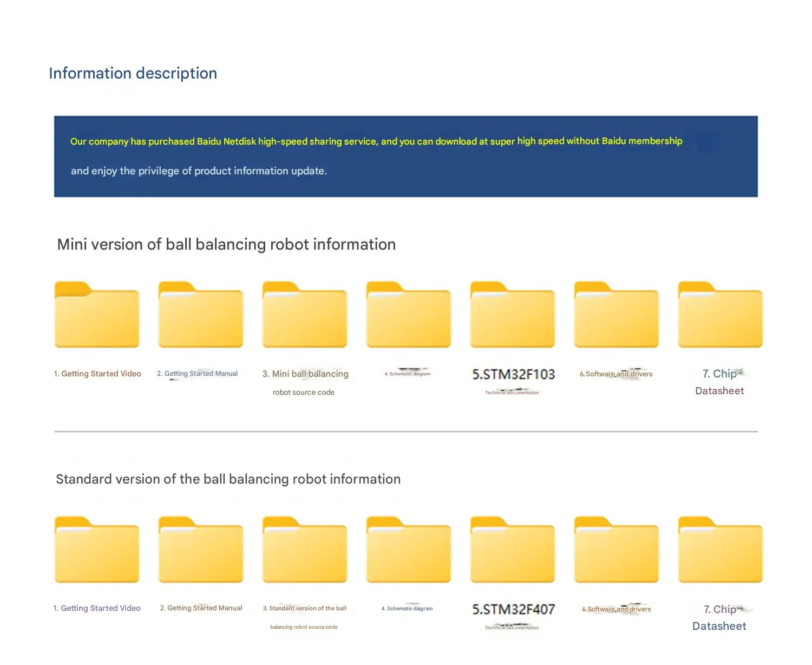Click Mini '7. Chip Datasheet' label

coord(720,382)
